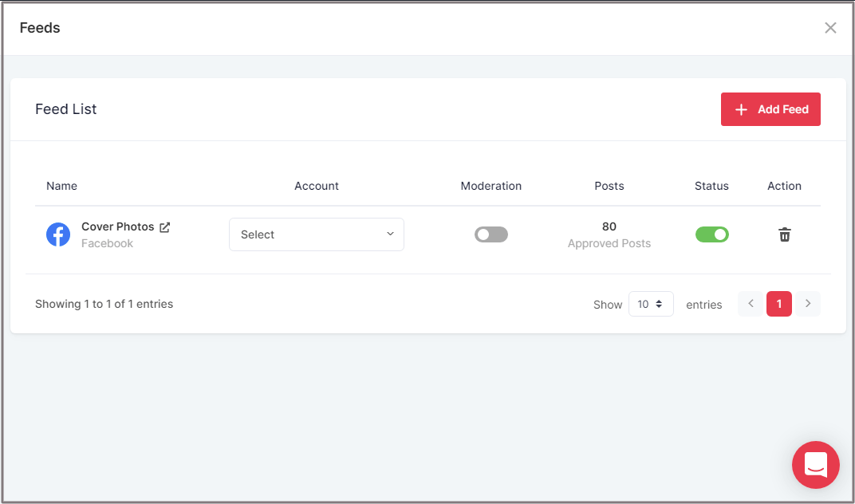Go to the next page arrow
855x504 pixels.
[808, 304]
